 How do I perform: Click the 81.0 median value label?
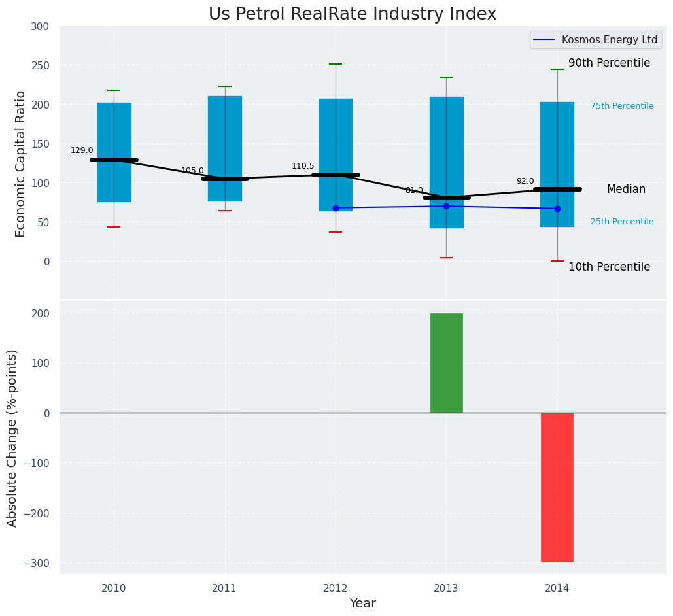(414, 190)
